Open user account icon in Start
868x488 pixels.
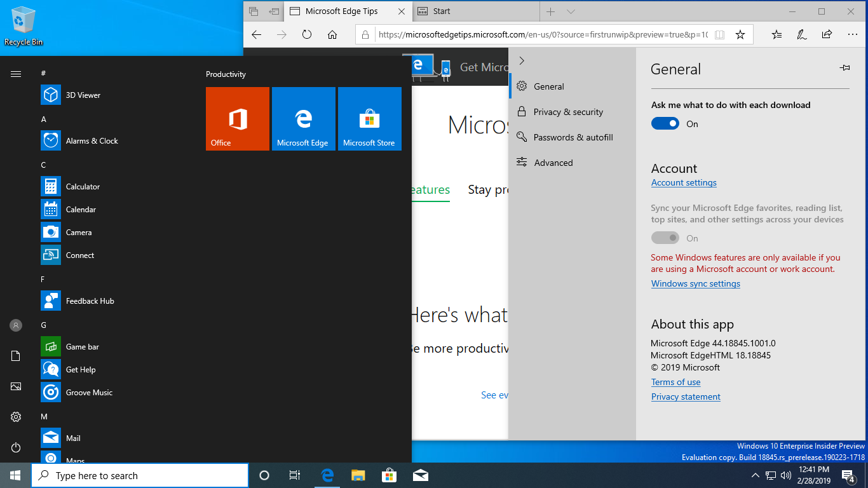coord(16,325)
